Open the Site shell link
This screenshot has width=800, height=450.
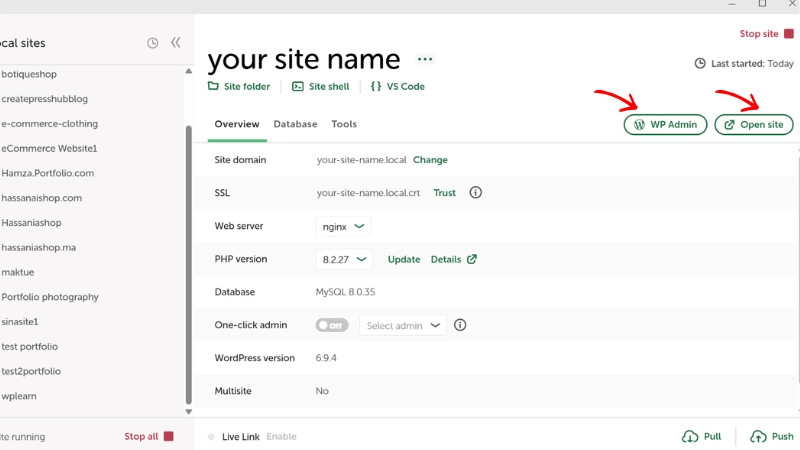point(329,87)
